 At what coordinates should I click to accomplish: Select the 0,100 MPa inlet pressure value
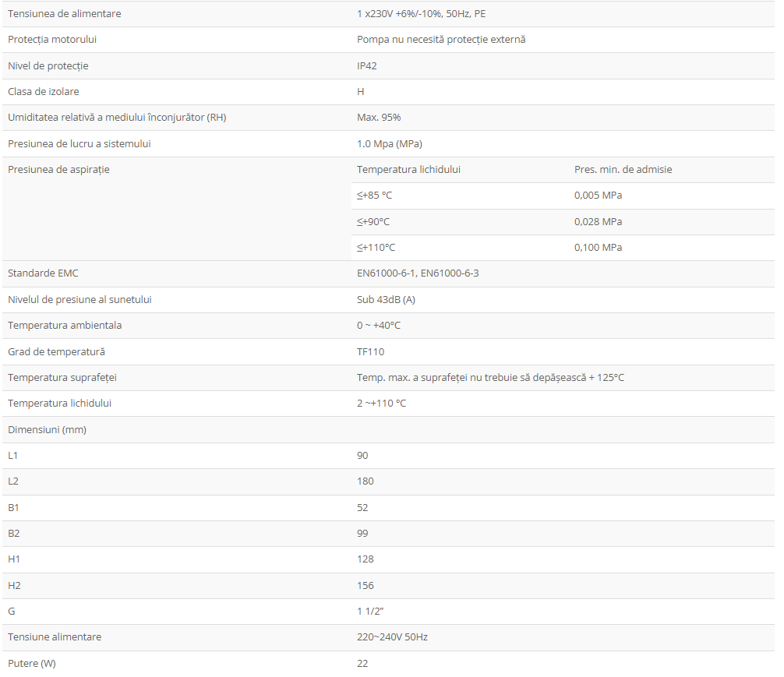tap(598, 248)
